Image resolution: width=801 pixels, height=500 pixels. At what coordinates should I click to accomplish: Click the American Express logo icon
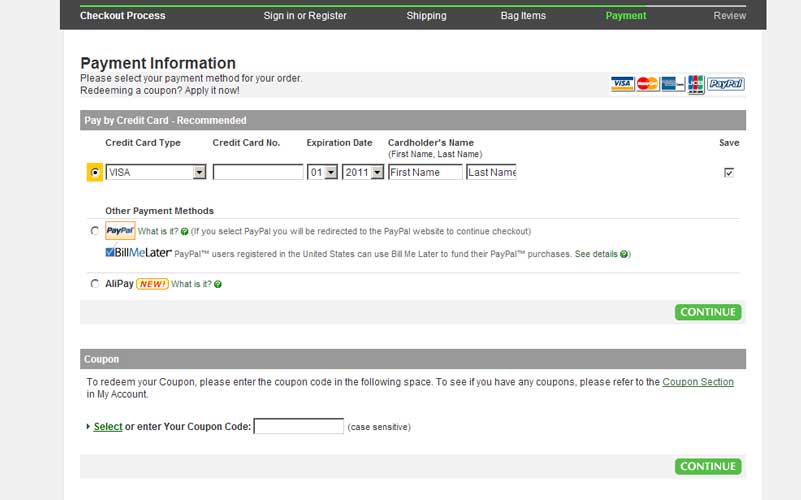[671, 84]
